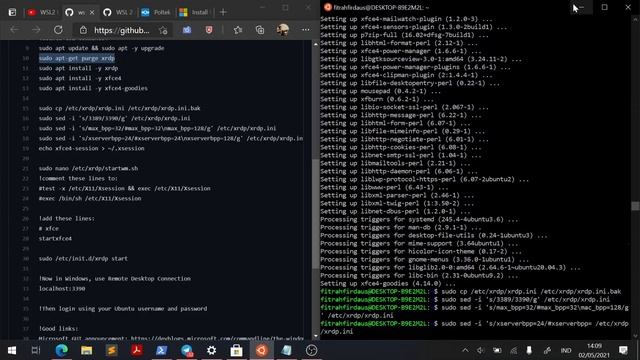Open Microsoft Store from the taskbar
The image size is (640, 360).
pyautogui.click(x=236, y=350)
